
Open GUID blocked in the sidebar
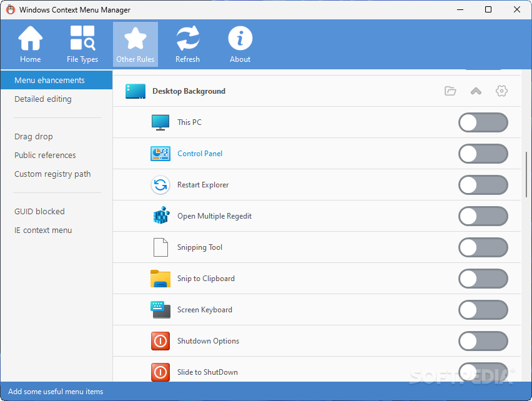tap(56, 211)
